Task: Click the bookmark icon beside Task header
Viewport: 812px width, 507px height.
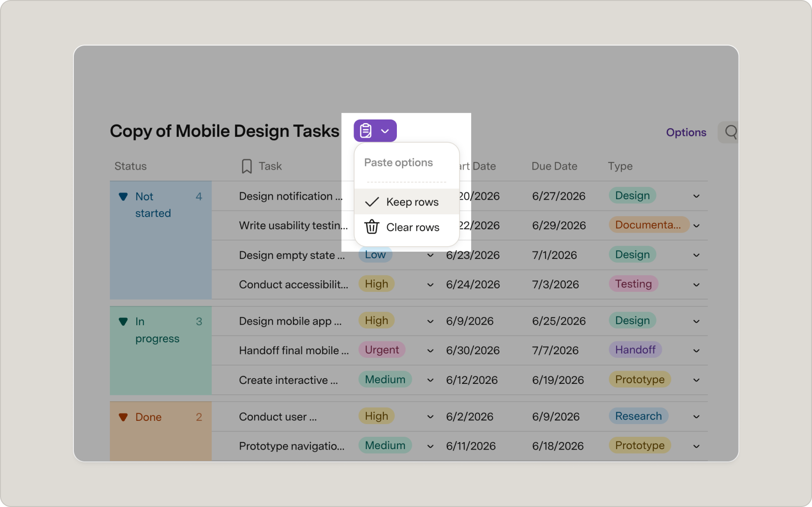Action: point(246,166)
